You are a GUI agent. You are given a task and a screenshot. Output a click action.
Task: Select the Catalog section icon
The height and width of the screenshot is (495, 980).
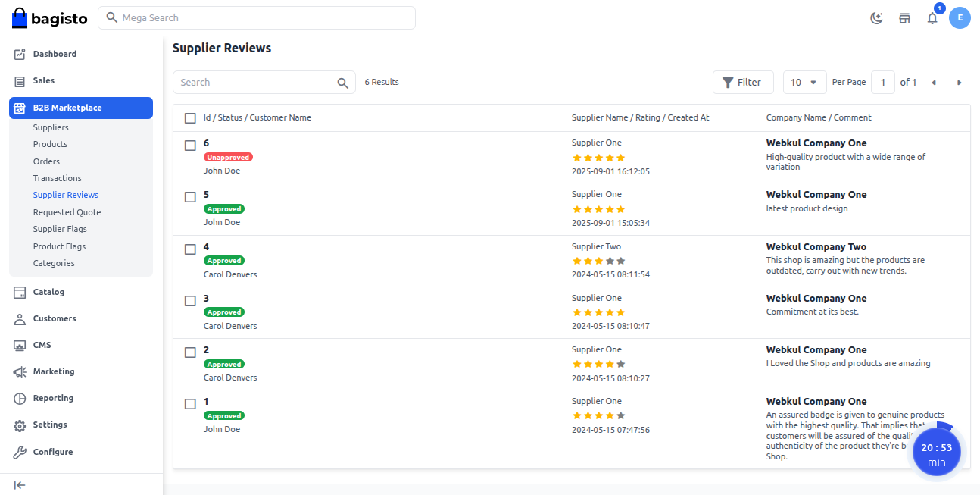(x=19, y=291)
